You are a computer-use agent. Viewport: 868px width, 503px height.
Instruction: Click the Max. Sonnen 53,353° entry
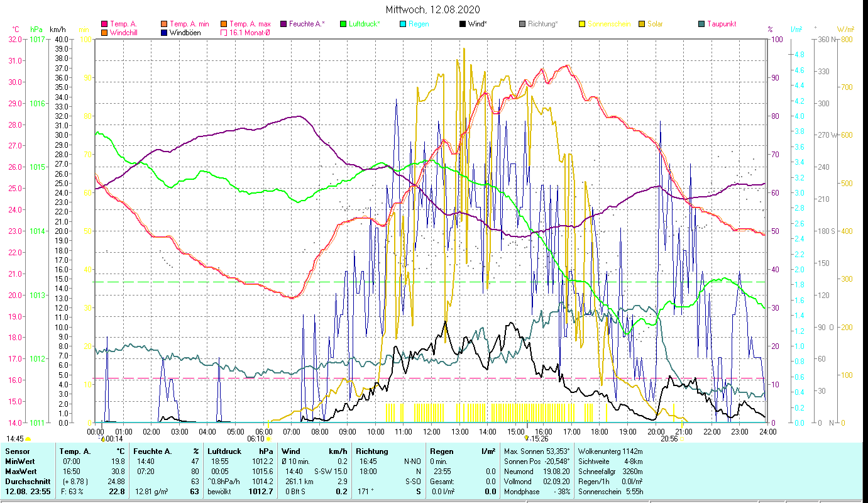point(537,451)
